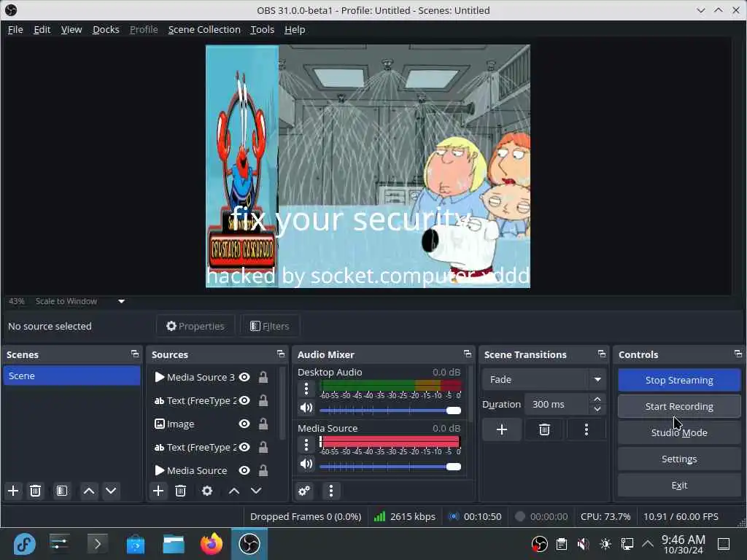The height and width of the screenshot is (560, 747).
Task: Click Stop Streaming button
Action: 679,380
